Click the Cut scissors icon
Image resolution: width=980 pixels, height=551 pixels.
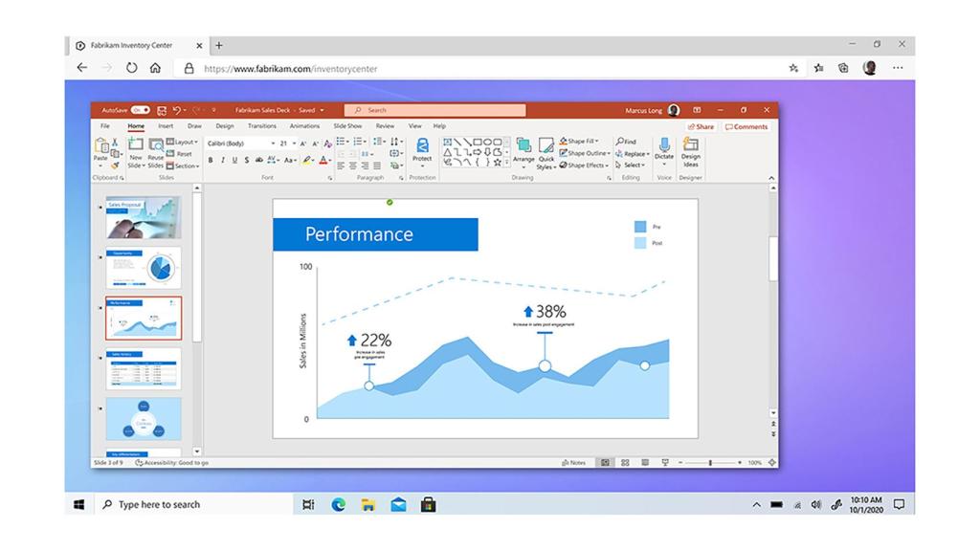[115, 143]
